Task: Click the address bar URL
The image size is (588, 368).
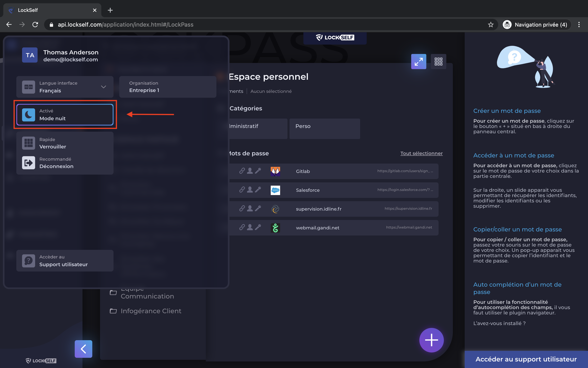Action: click(x=125, y=25)
